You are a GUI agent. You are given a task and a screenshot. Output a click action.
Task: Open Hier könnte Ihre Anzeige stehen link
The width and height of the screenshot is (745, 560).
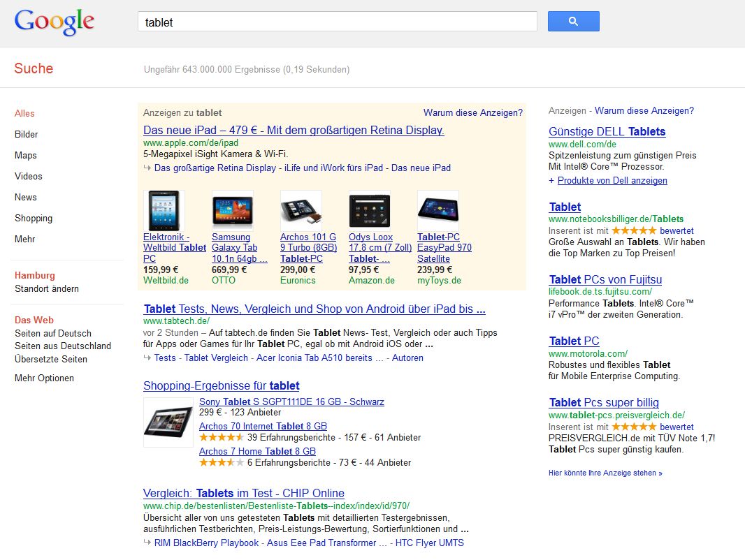coord(605,473)
